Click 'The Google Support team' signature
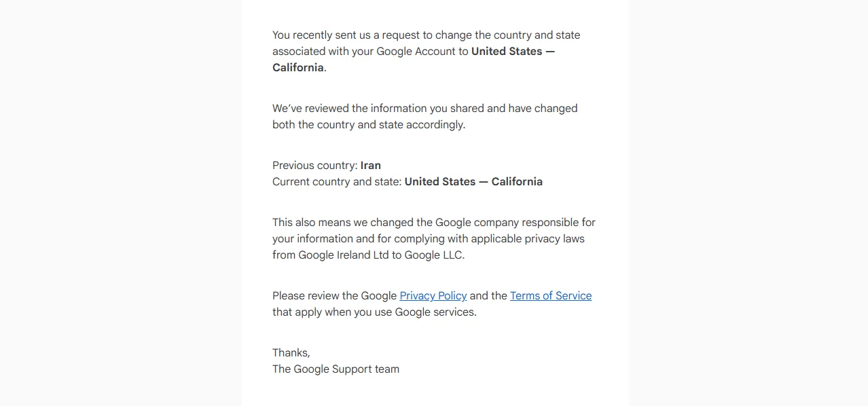The height and width of the screenshot is (406, 868). [336, 369]
